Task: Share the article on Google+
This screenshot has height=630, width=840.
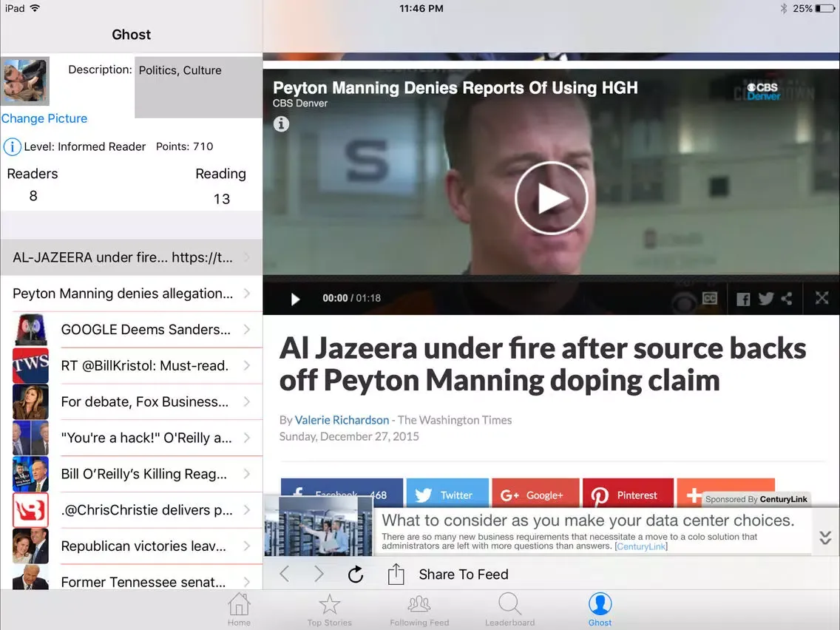Action: pyautogui.click(x=535, y=493)
